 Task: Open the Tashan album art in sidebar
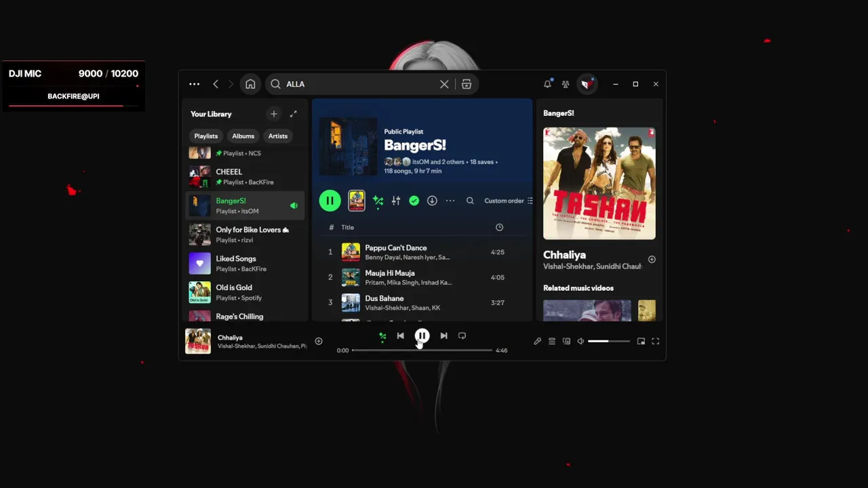[599, 183]
